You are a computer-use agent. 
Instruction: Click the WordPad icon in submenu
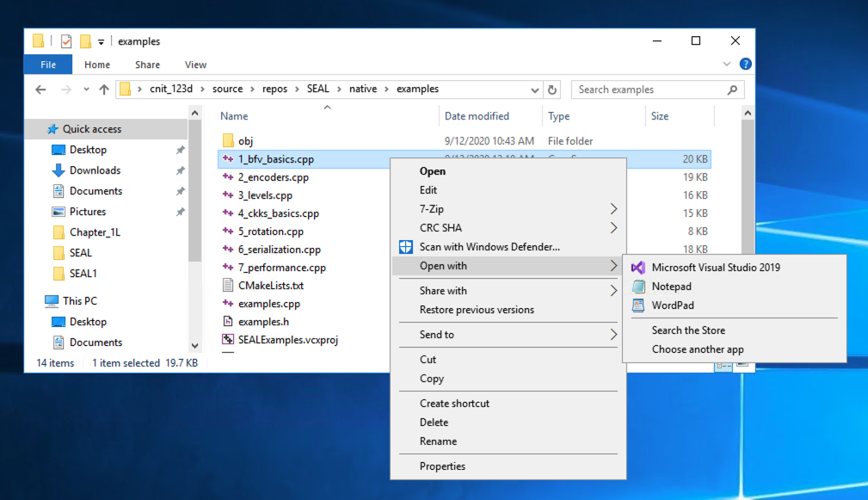pos(637,306)
